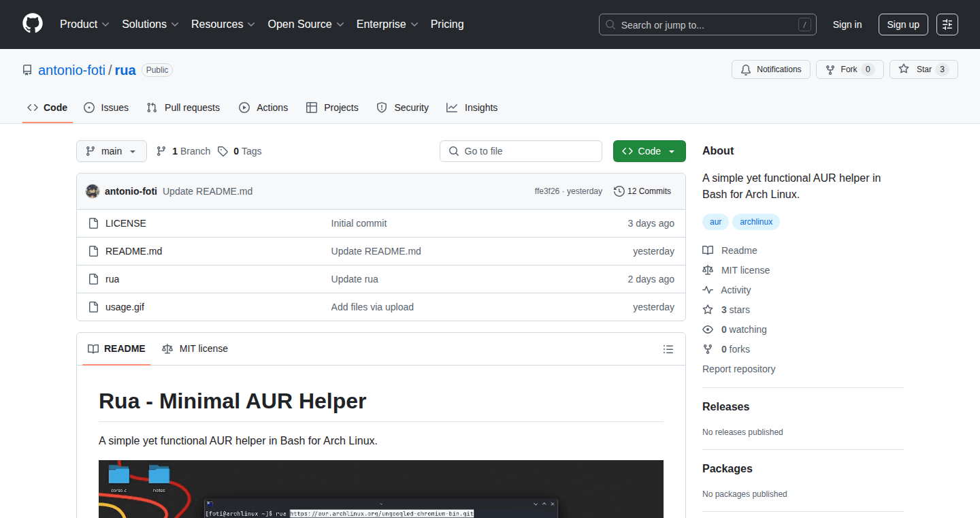This screenshot has height=518, width=980.
Task: Select the README tab in file viewer
Action: point(116,349)
